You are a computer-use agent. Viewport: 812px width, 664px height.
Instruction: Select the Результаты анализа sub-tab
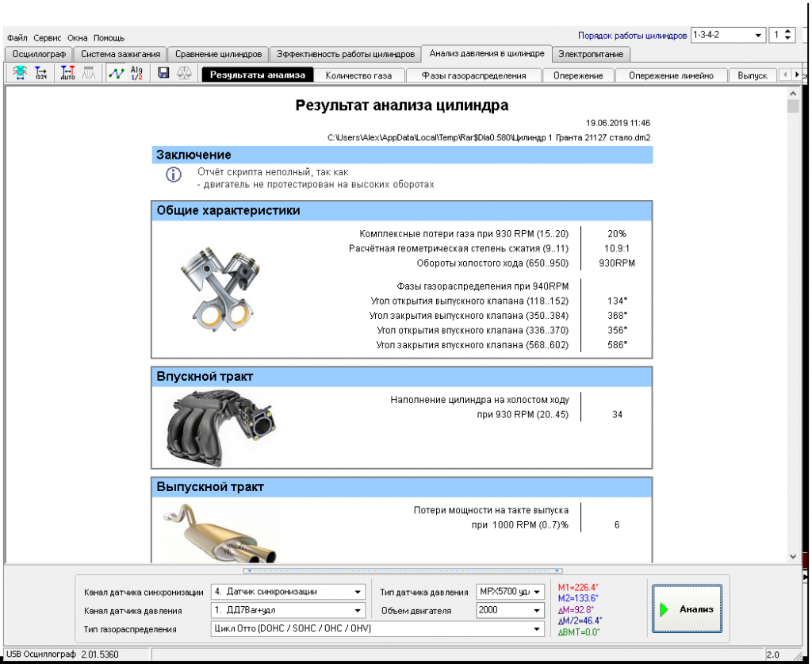258,75
